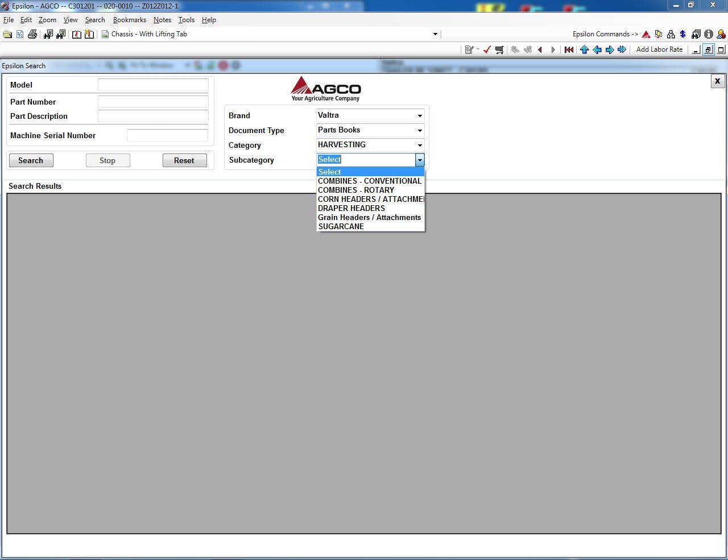728x560 pixels.
Task: Click the red checkmark toolbar icon
Action: click(x=487, y=50)
